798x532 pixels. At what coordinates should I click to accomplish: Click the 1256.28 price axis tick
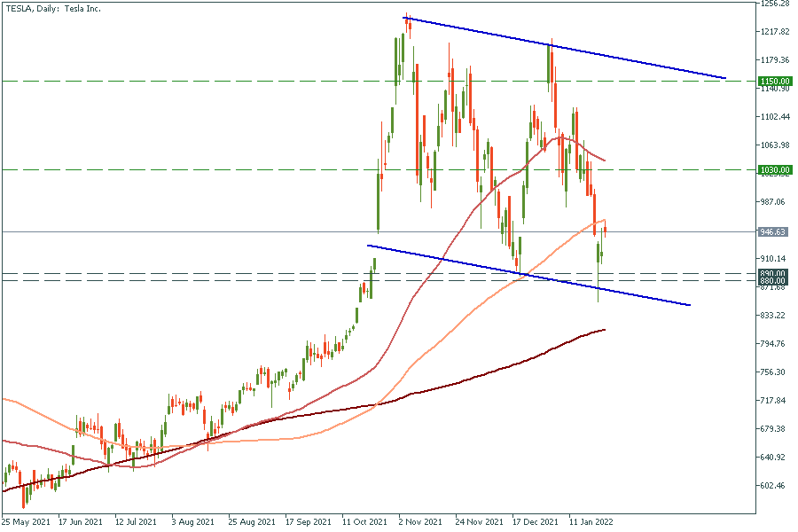point(774,4)
